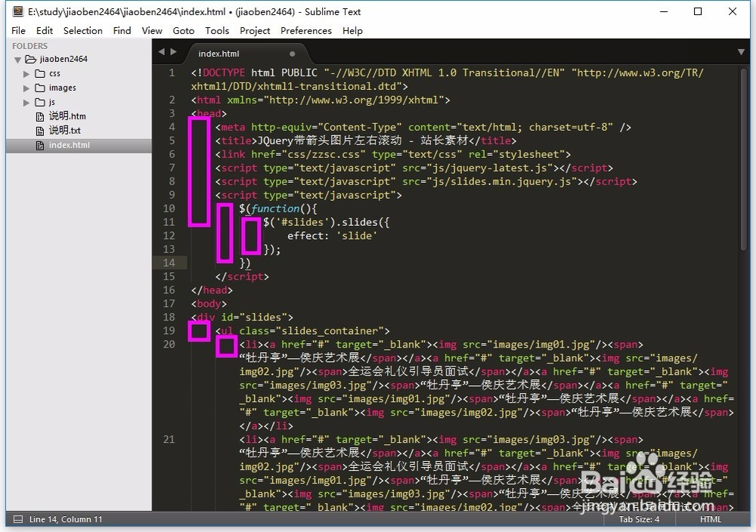Click the back navigation arrow above editor
This screenshot has height=532, width=756.
click(x=161, y=52)
